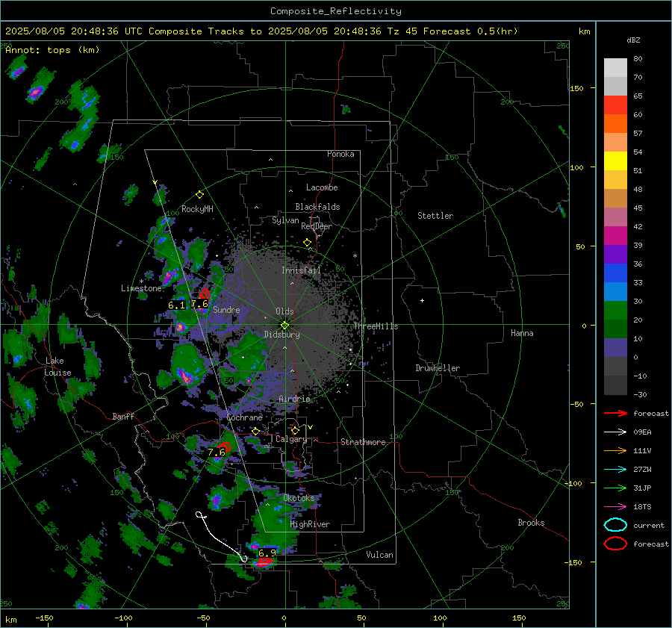Click the Blackfalds town label
The width and height of the screenshot is (672, 628).
tap(317, 207)
